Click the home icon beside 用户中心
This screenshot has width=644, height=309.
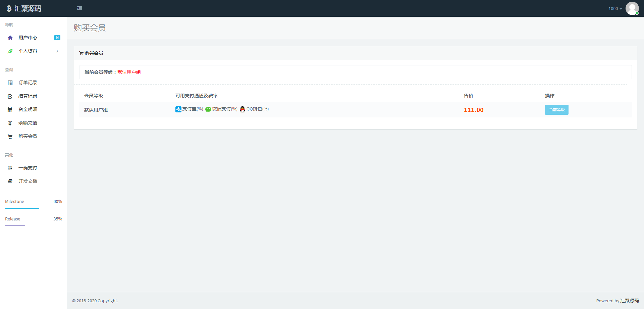(x=10, y=38)
